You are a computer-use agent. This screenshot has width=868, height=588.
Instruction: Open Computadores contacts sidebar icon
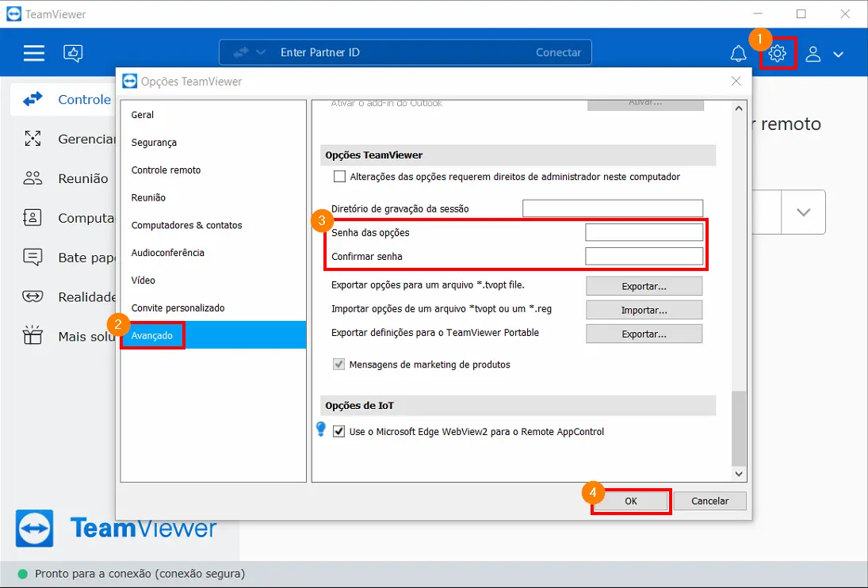point(33,217)
